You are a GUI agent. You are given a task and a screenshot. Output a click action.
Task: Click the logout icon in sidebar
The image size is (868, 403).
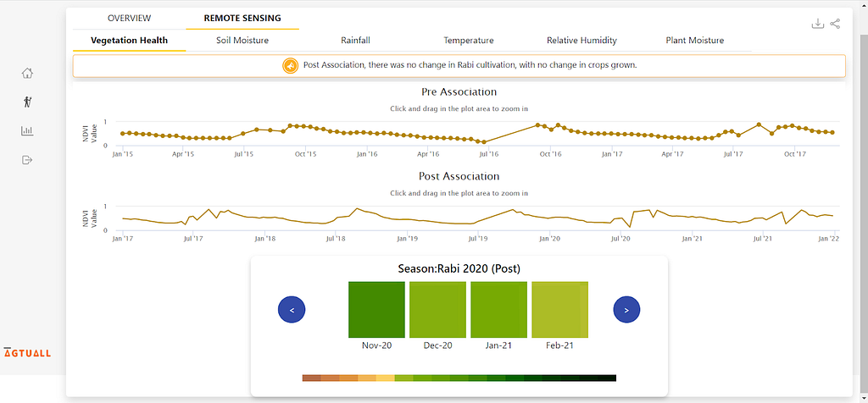27,160
